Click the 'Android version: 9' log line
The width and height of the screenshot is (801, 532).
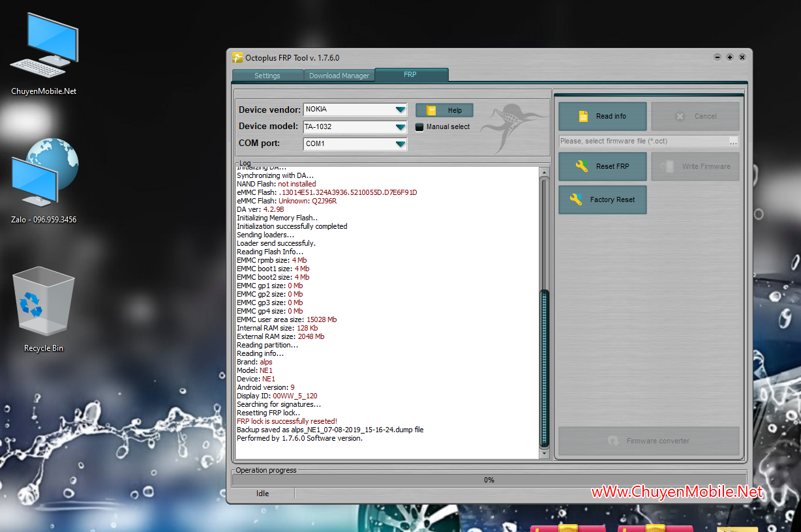(265, 387)
